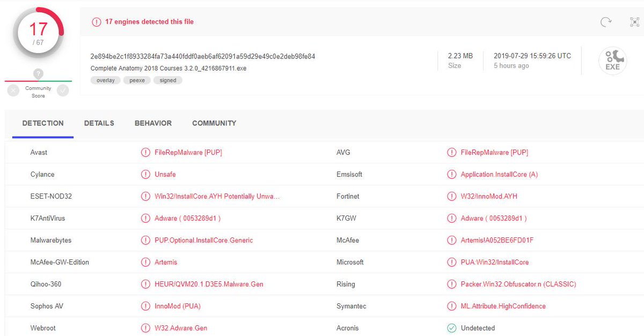Screen dimensions: 644x336
Task: Click the warning icon in the Microsoft row
Action: coord(452,263)
